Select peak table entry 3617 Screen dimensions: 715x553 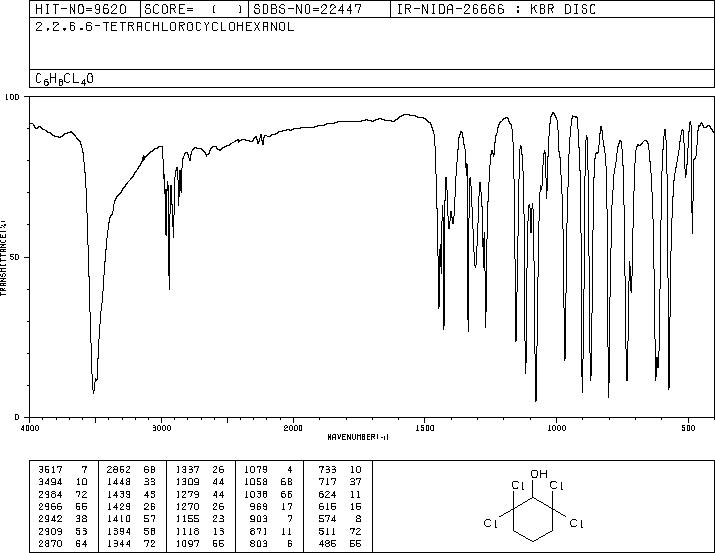50,469
